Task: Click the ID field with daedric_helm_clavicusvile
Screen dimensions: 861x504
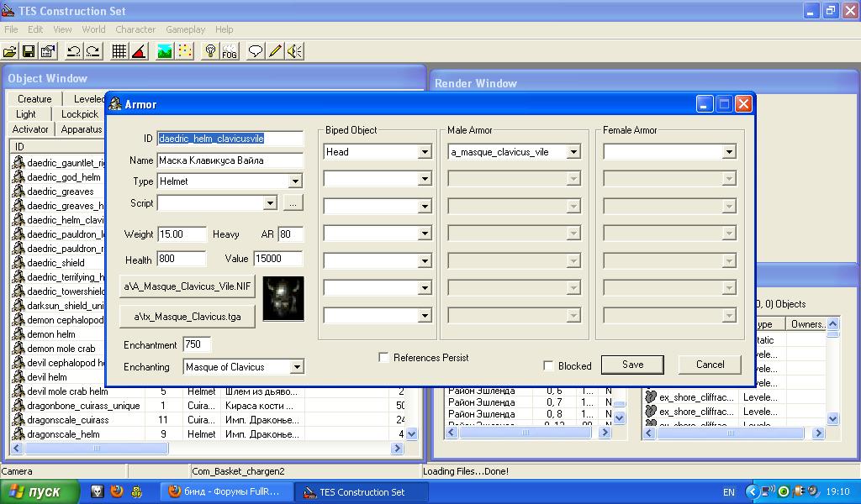Action: coord(230,139)
